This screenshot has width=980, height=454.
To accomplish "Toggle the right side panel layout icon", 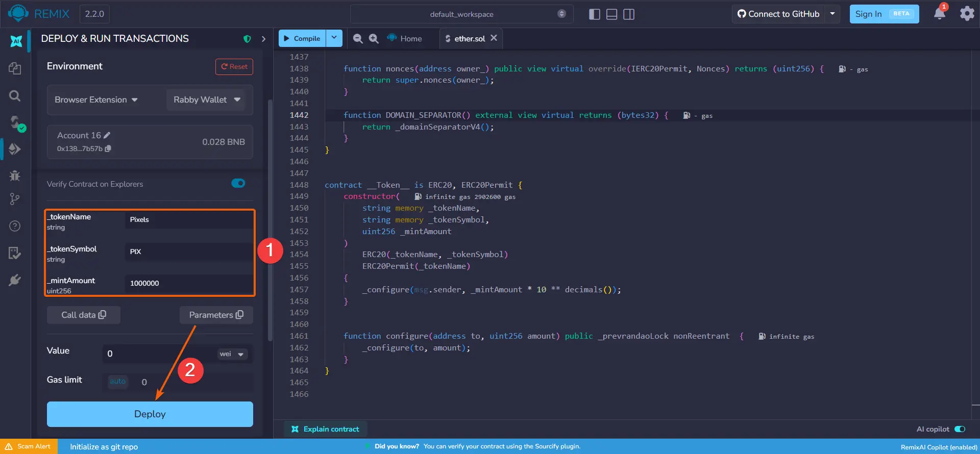I will 629,14.
